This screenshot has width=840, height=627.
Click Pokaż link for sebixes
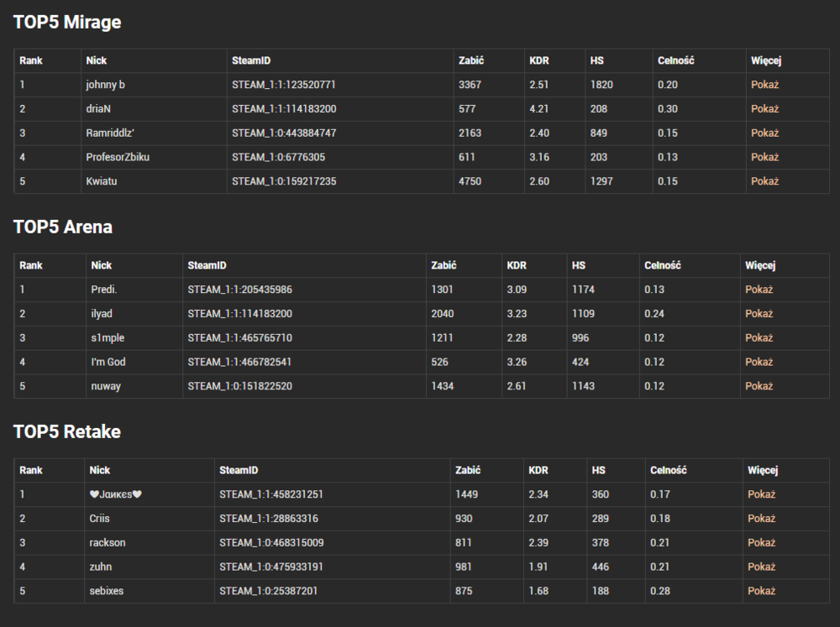pos(761,591)
